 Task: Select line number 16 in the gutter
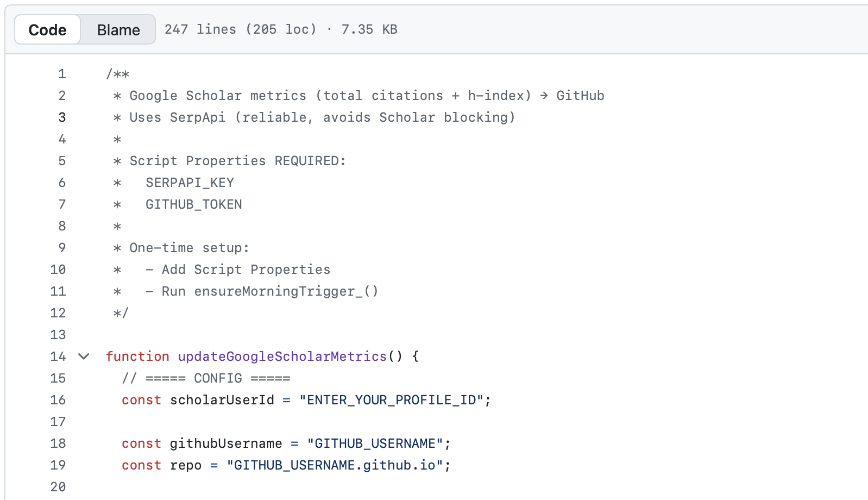58,400
